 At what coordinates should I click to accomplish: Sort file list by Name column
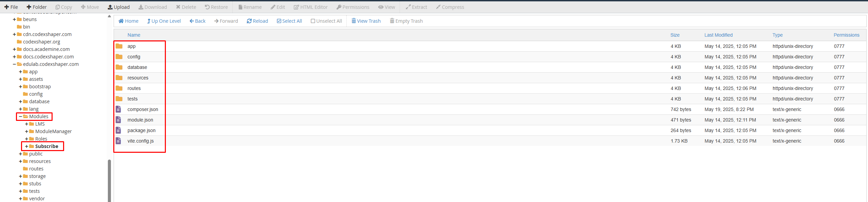134,35
